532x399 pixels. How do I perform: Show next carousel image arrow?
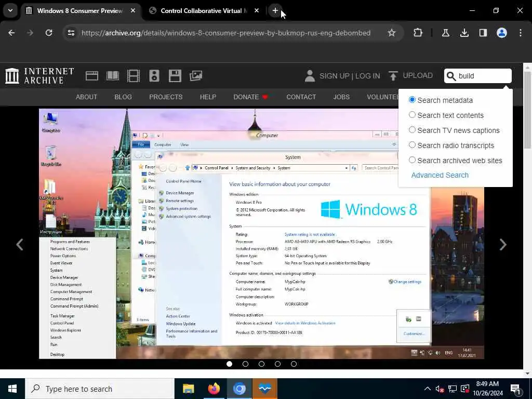pos(503,244)
